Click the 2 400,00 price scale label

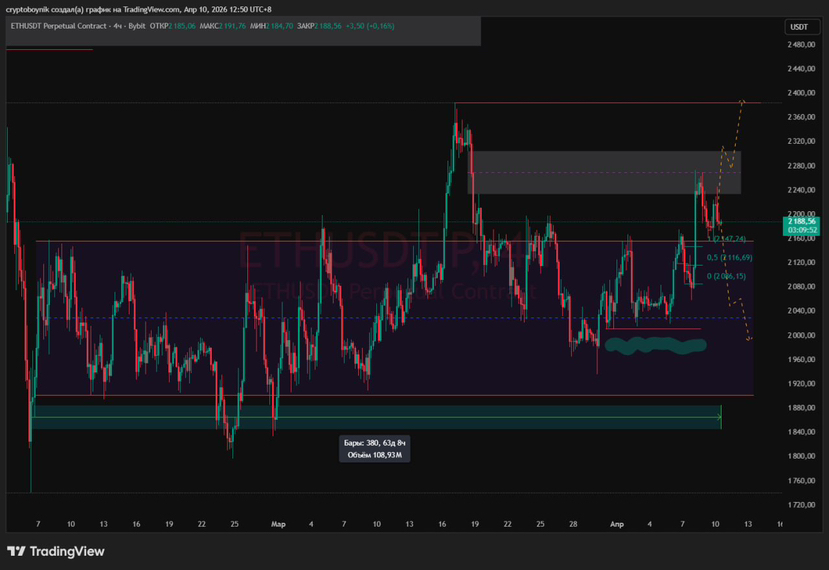(800, 93)
